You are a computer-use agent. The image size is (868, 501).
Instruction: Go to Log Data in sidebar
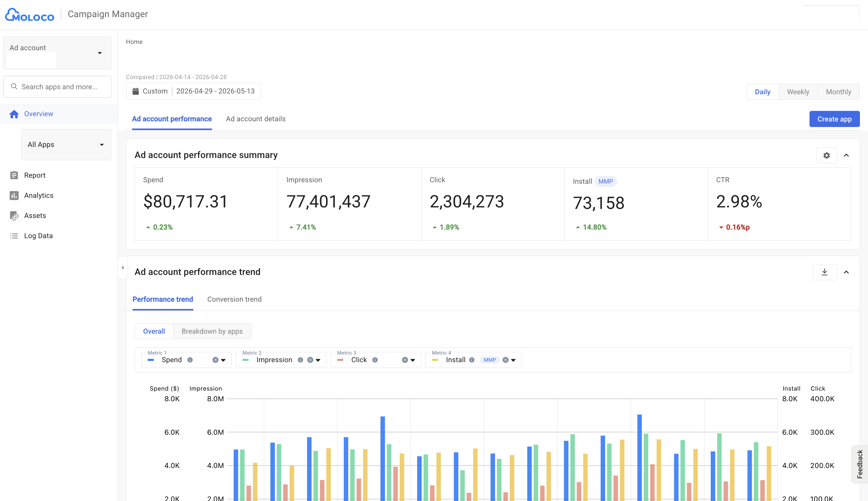(39, 236)
